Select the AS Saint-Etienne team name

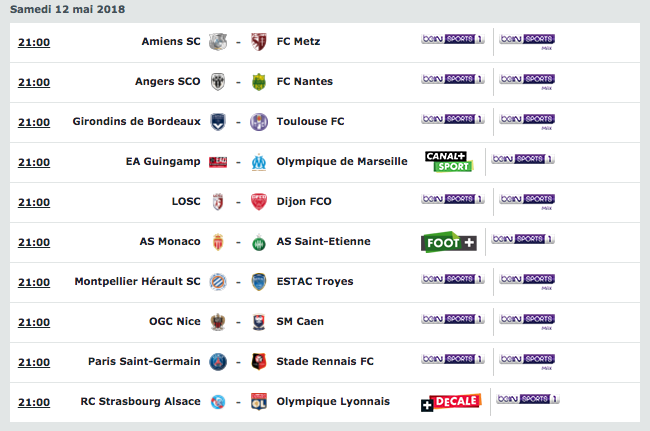(323, 241)
